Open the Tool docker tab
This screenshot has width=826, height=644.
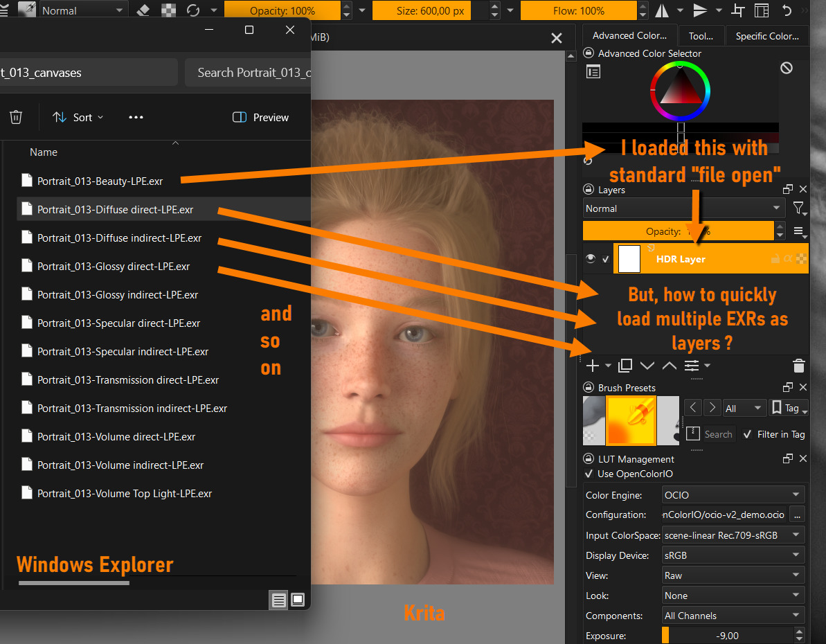pos(701,35)
